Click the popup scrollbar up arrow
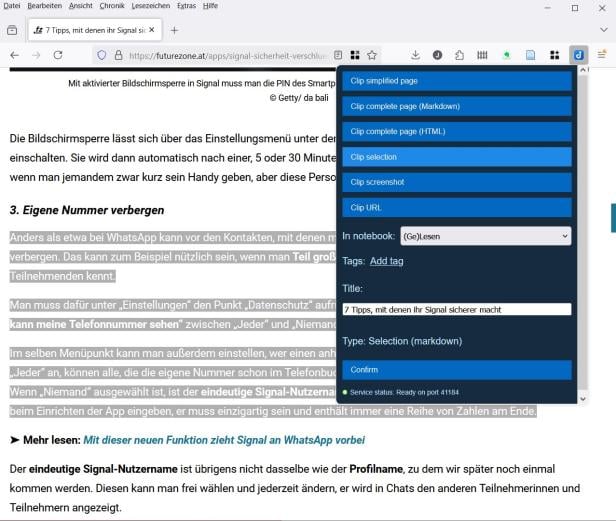This screenshot has width=616, height=521. 583,70
